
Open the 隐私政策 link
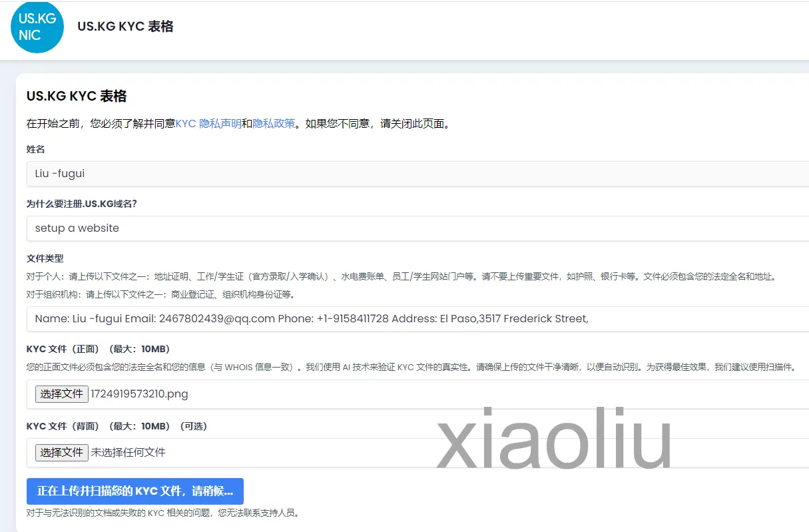click(x=274, y=123)
